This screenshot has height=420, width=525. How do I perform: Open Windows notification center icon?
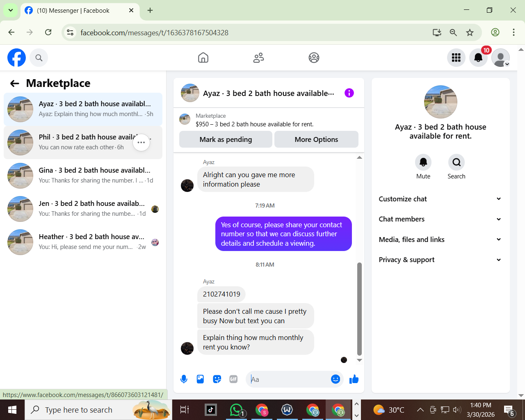[x=509, y=410]
